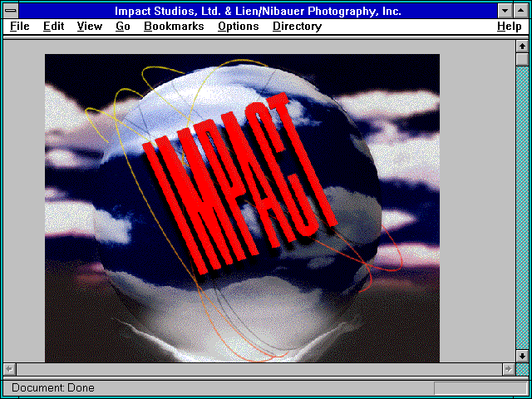Click the vertical scrollbar up arrow

[x=522, y=47]
